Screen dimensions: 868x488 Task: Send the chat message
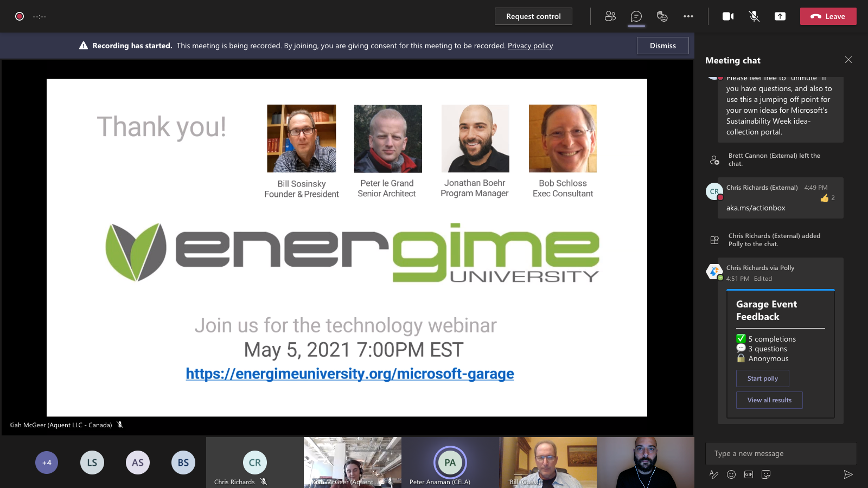click(x=848, y=474)
